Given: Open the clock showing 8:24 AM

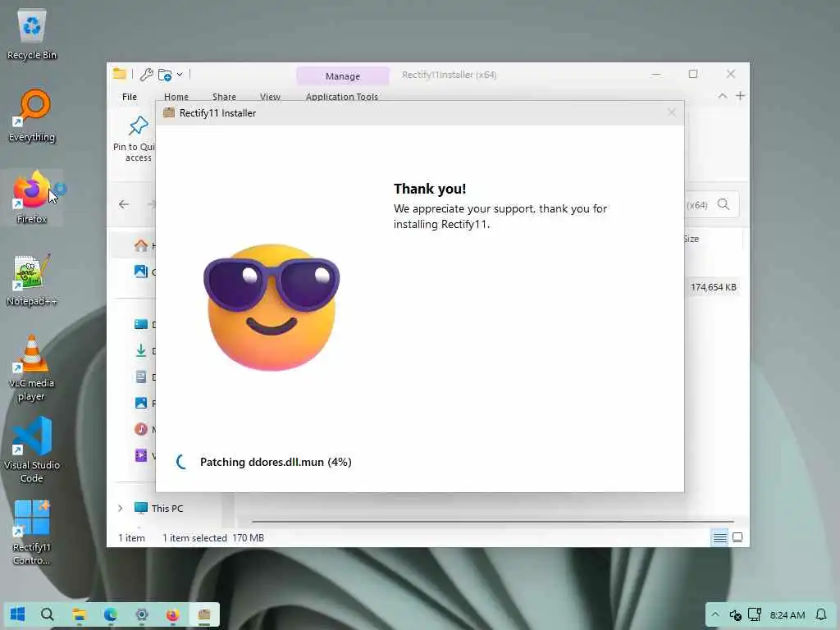Looking at the screenshot, I should point(787,615).
